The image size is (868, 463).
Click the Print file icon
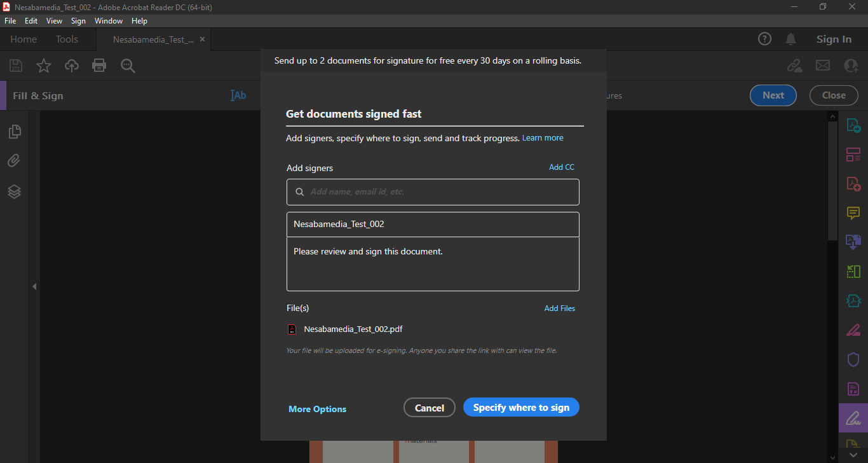(x=99, y=66)
